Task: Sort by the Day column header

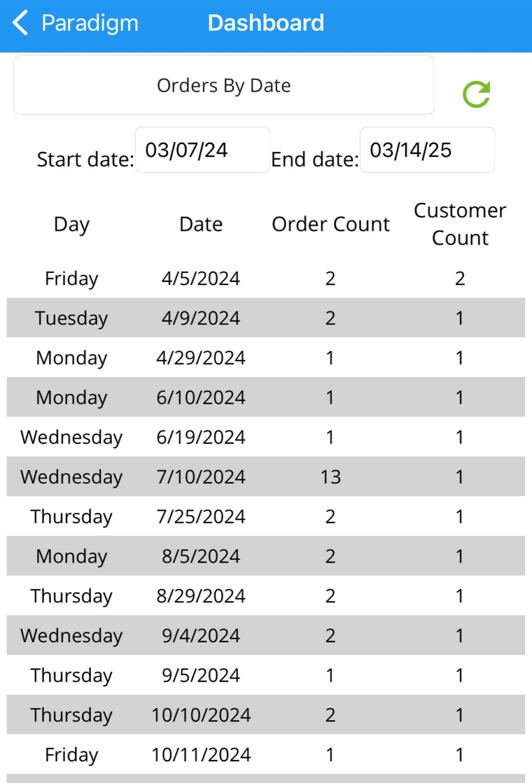Action: pos(72,224)
